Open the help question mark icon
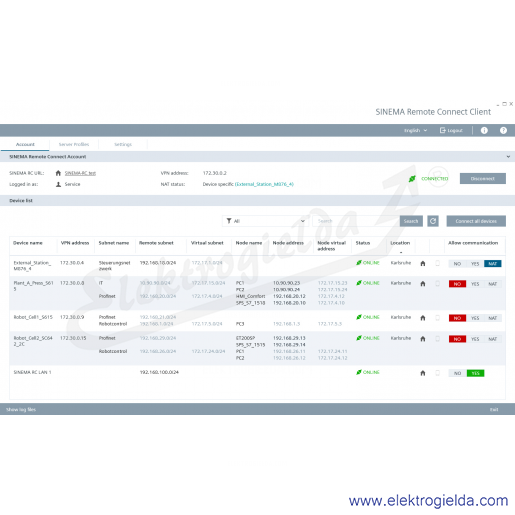This screenshot has width=515, height=515. [503, 131]
